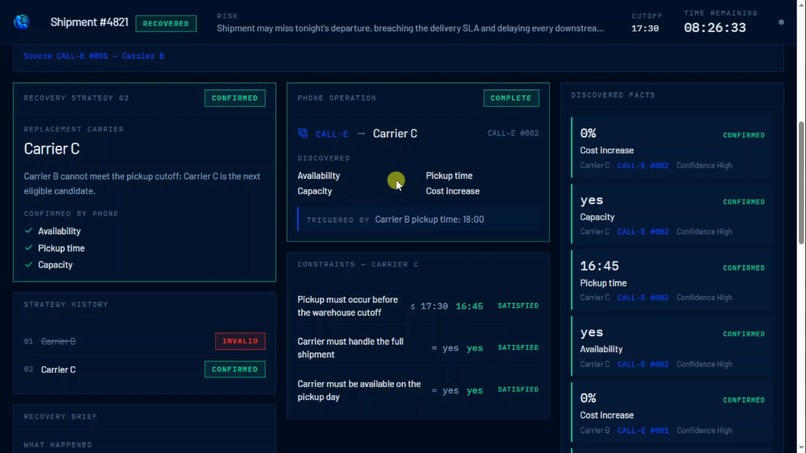Click the CALL-E caller label in Phone Operation
The image size is (806, 453).
332,134
